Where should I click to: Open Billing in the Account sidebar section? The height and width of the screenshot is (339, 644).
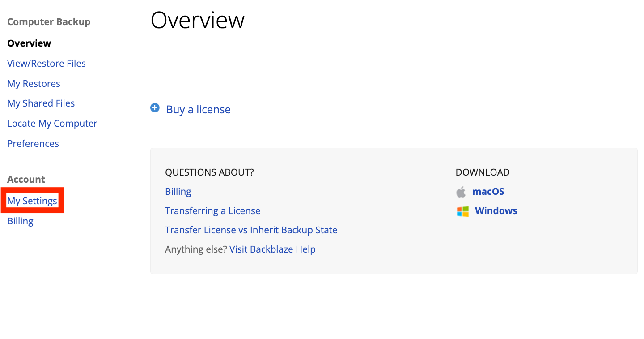tap(20, 221)
